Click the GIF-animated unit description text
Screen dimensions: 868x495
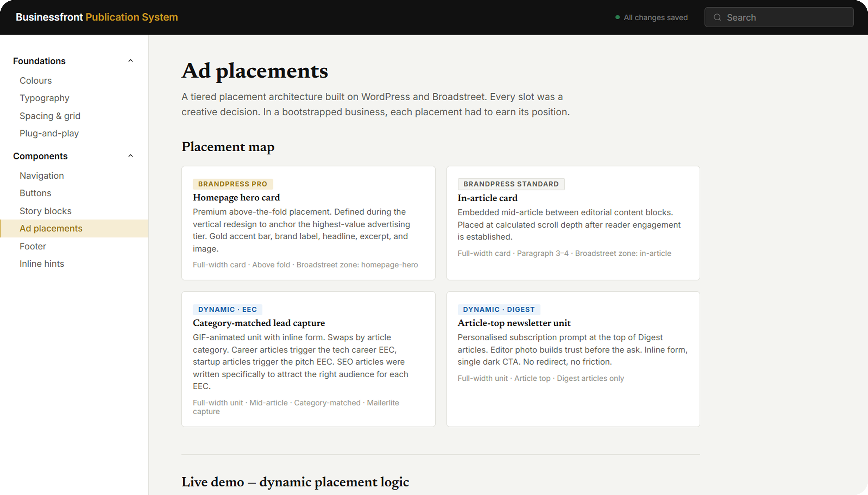click(x=300, y=362)
